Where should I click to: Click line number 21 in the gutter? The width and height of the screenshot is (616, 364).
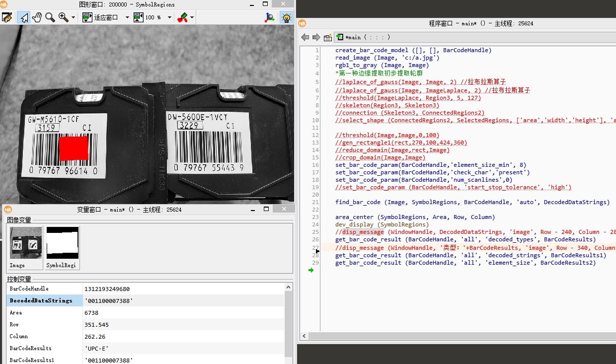[x=316, y=202]
